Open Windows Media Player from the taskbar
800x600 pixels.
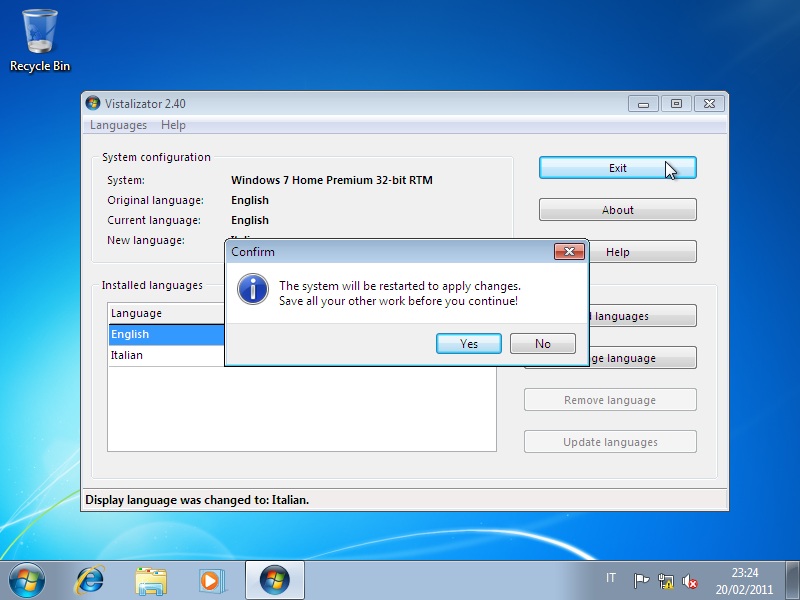212,581
